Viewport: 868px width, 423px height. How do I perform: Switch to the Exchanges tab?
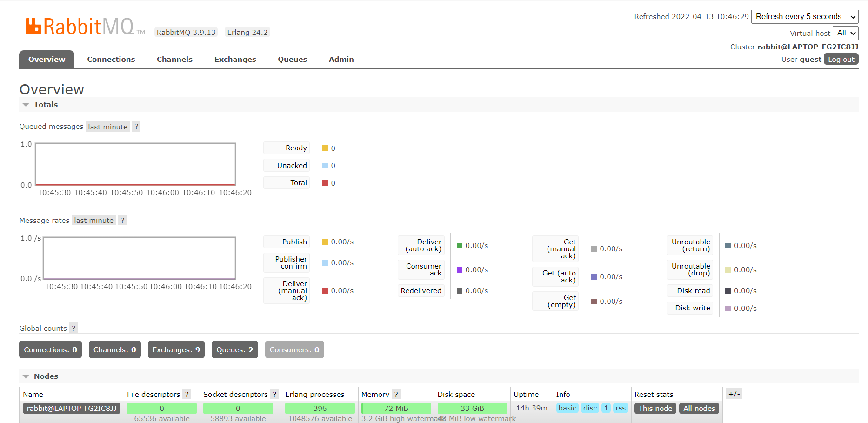pos(235,60)
